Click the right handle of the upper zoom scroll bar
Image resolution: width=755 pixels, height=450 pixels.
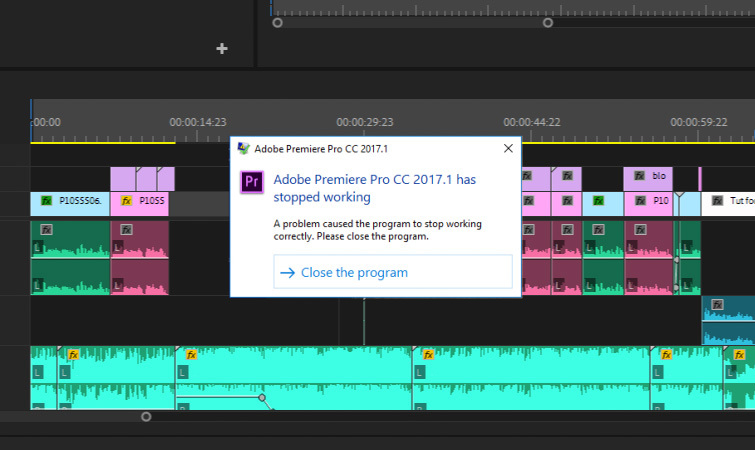click(x=548, y=23)
